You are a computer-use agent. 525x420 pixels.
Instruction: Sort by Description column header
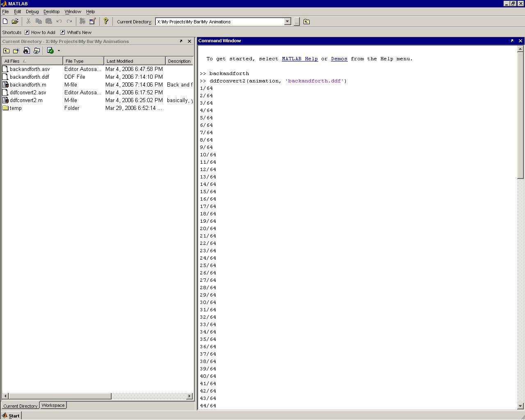coord(179,61)
